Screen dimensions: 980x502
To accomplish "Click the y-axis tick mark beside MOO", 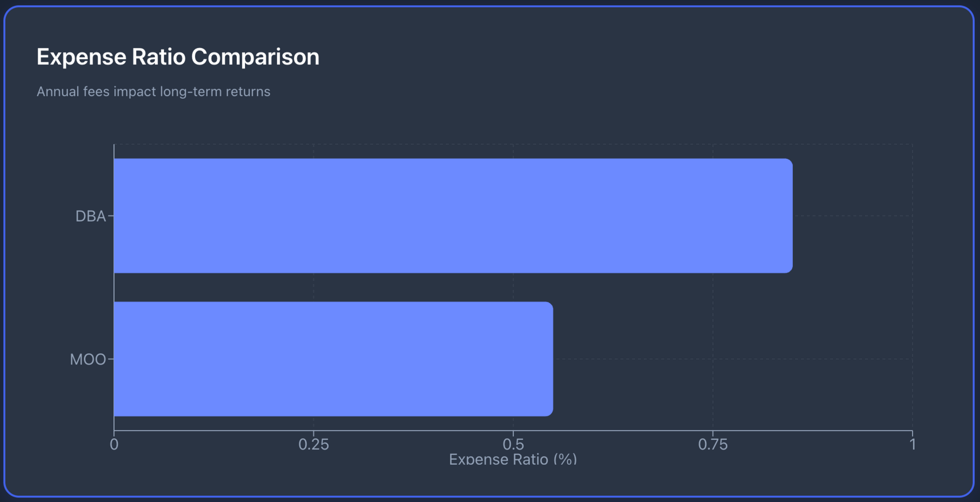I will (x=110, y=359).
